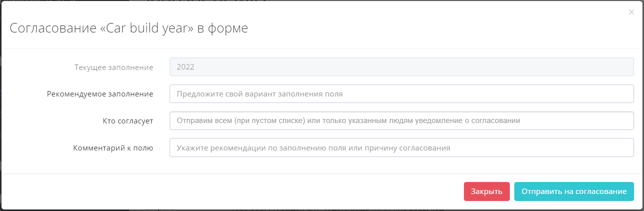Image resolution: width=644 pixels, height=211 pixels.
Task: Click the Комментарий к полю label
Action: (x=113, y=147)
